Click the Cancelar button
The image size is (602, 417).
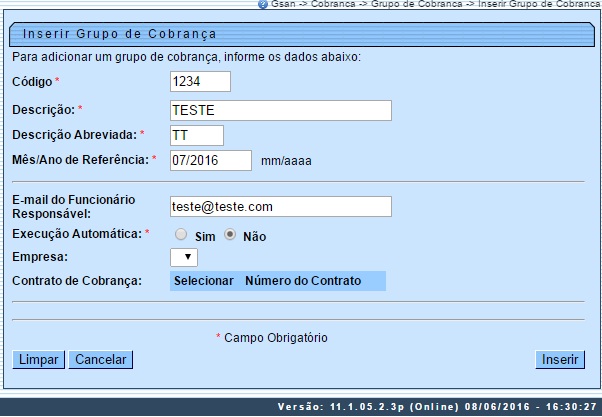[x=101, y=360]
